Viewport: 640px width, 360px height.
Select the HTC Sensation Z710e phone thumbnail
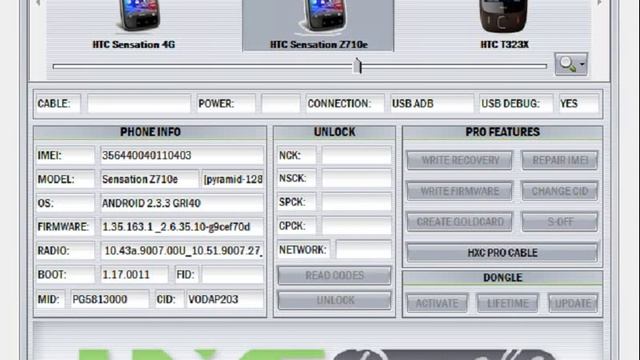(318, 25)
